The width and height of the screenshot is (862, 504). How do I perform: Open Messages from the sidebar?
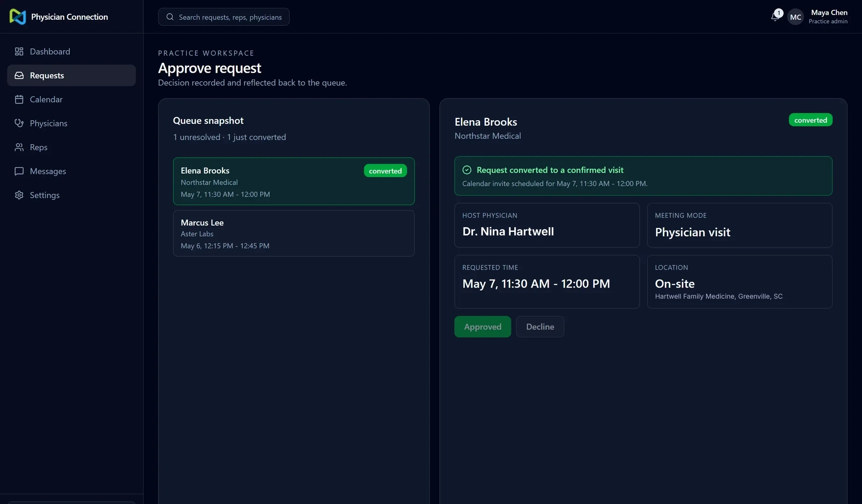[x=71, y=171]
